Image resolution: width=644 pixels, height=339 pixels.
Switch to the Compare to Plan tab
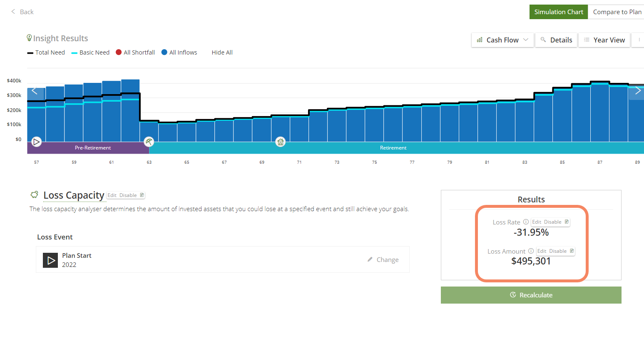[617, 12]
